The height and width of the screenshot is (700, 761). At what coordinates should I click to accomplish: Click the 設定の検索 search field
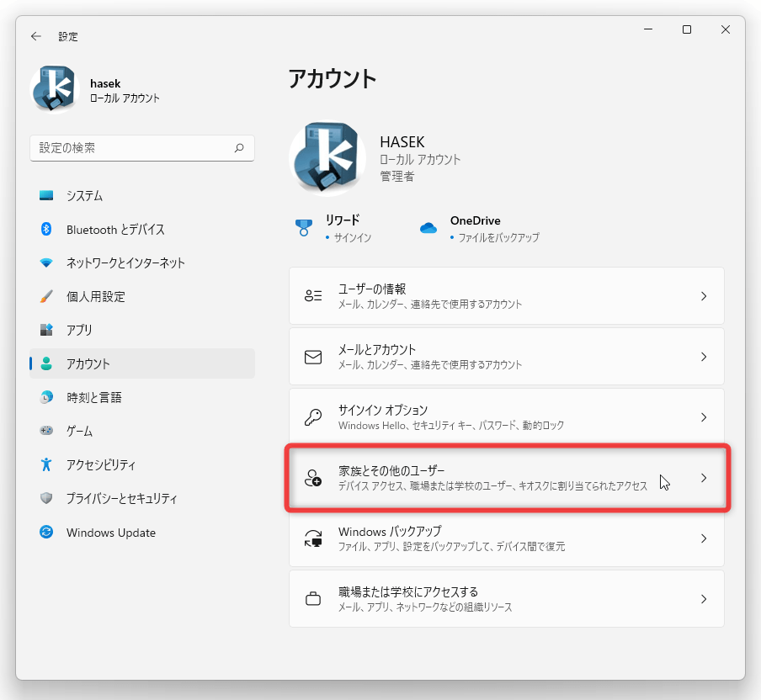[x=142, y=148]
